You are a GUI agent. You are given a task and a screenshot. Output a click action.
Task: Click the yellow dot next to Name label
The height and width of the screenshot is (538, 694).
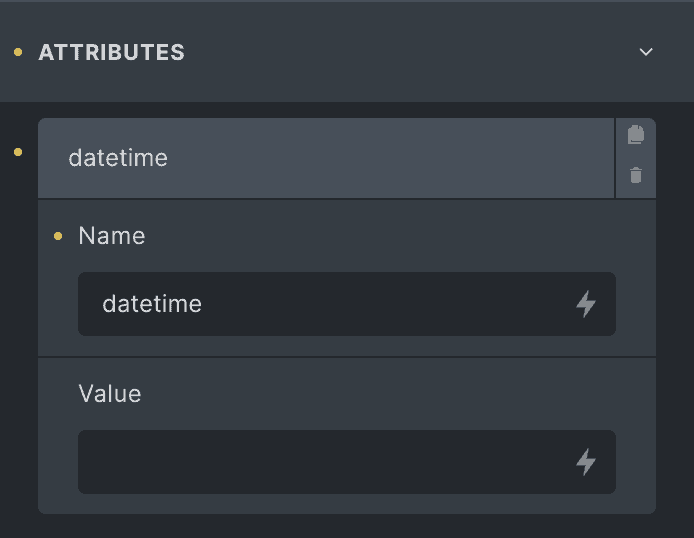(x=58, y=236)
